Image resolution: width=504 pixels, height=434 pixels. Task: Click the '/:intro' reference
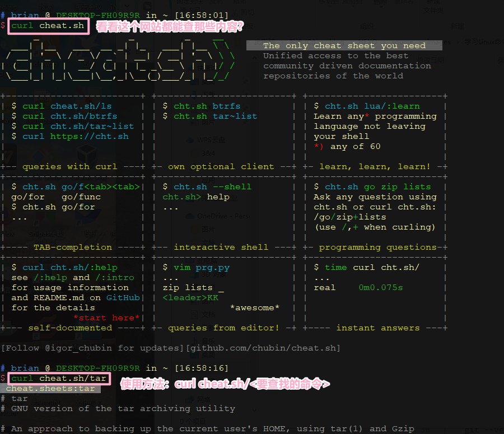(115, 277)
